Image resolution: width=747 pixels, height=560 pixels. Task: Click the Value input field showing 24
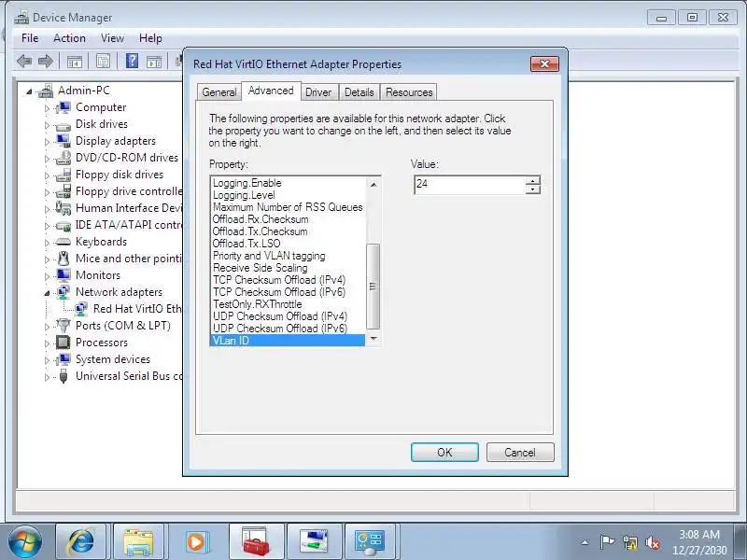[471, 185]
